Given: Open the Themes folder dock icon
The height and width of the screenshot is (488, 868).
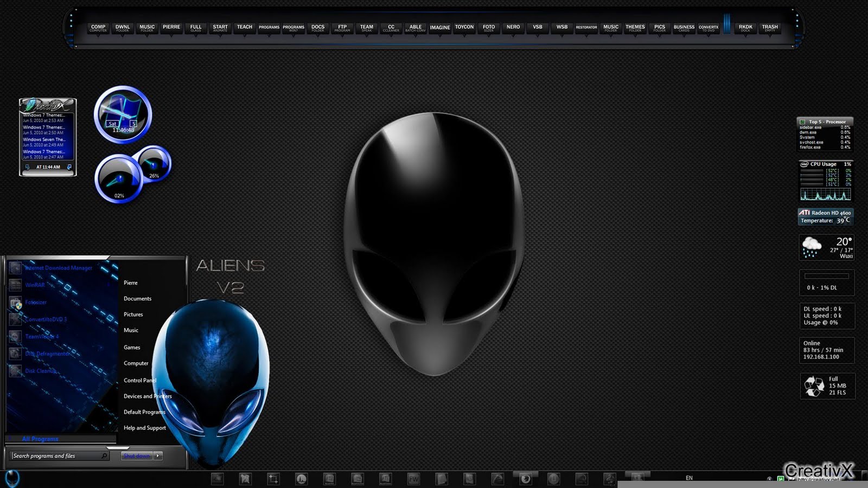Looking at the screenshot, I should click(635, 27).
